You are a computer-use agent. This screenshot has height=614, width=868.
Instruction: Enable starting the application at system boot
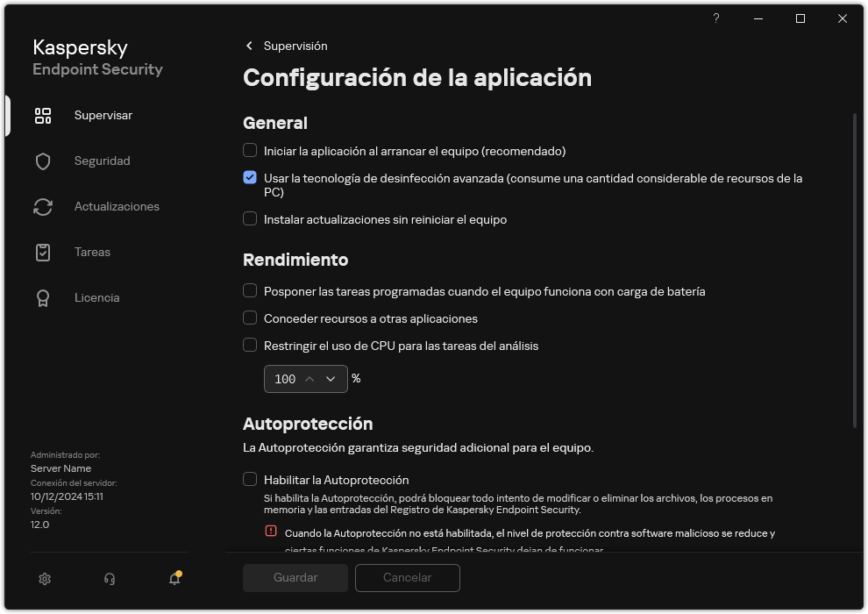(x=250, y=151)
